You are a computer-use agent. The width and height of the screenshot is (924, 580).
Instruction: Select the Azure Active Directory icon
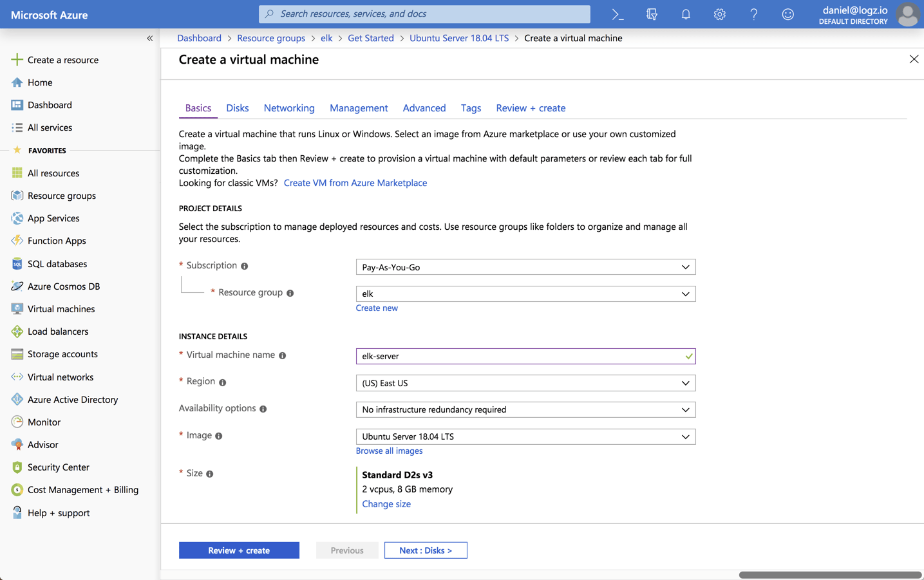click(x=17, y=400)
